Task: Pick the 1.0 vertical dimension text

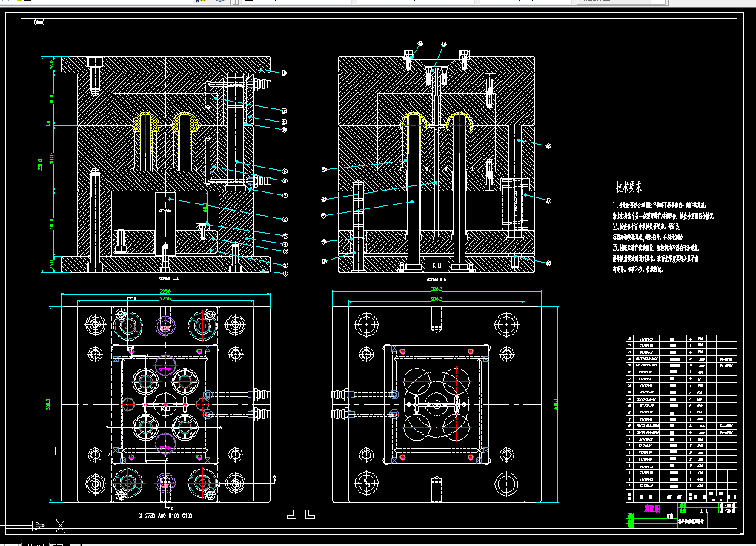Action: (x=48, y=124)
